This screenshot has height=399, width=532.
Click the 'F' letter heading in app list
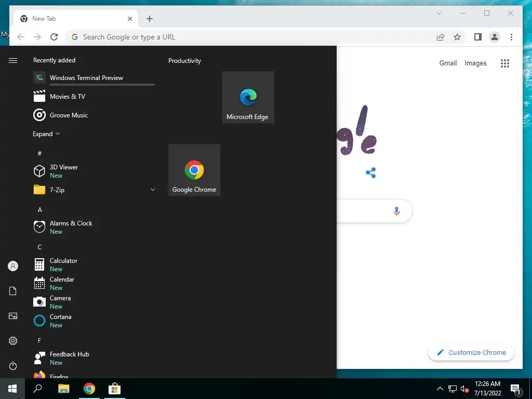coord(39,340)
